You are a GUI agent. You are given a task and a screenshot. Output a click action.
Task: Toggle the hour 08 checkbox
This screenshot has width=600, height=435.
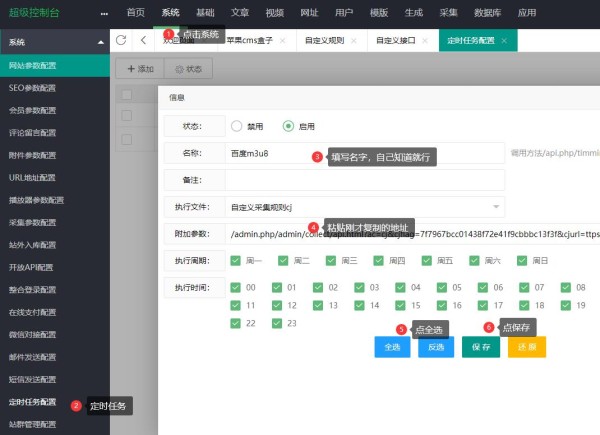click(566, 288)
